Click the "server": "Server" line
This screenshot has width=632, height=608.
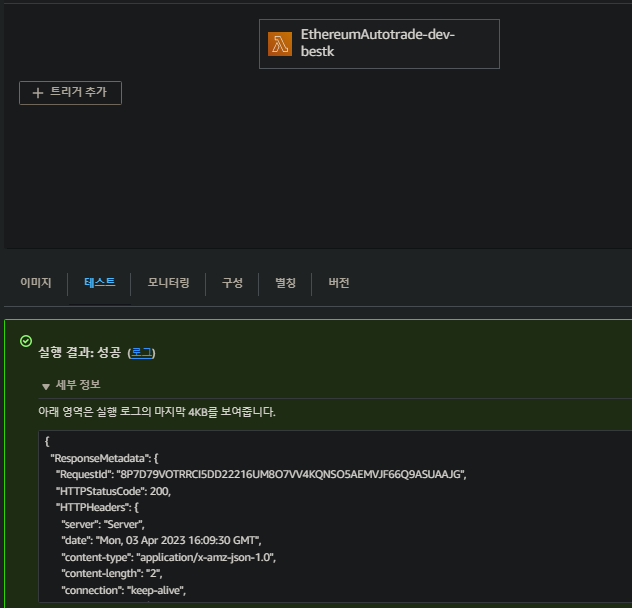(103, 524)
